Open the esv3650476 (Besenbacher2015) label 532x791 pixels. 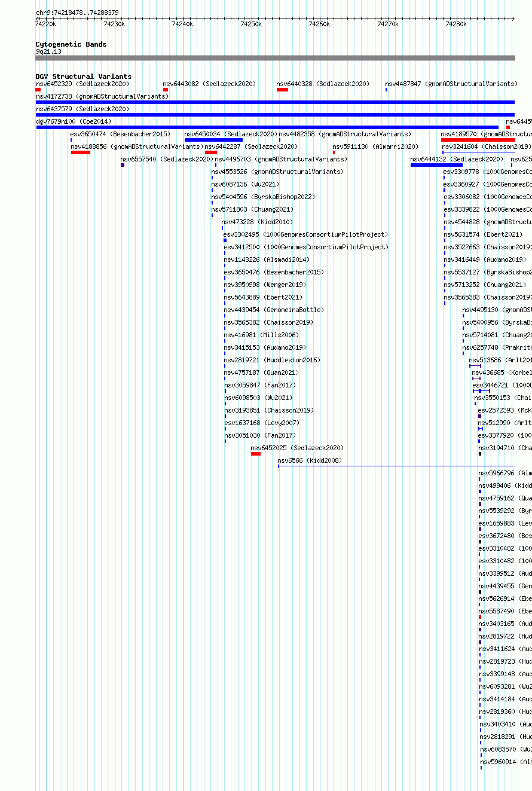(x=274, y=272)
